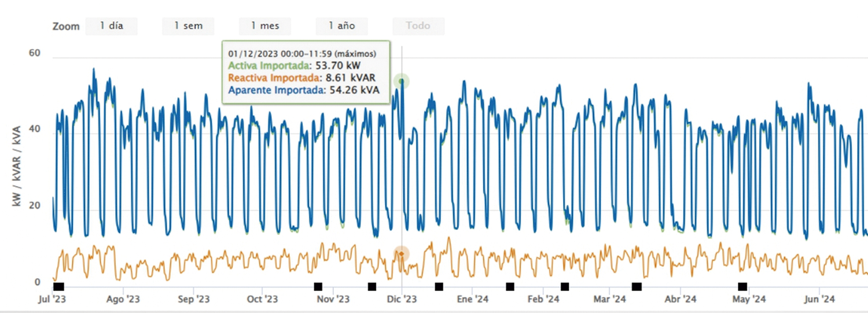Click the Jun '24 axis label

[x=819, y=299]
